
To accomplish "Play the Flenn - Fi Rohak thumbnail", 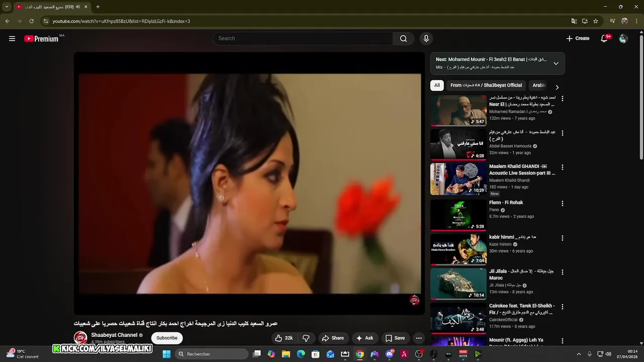I will [458, 215].
